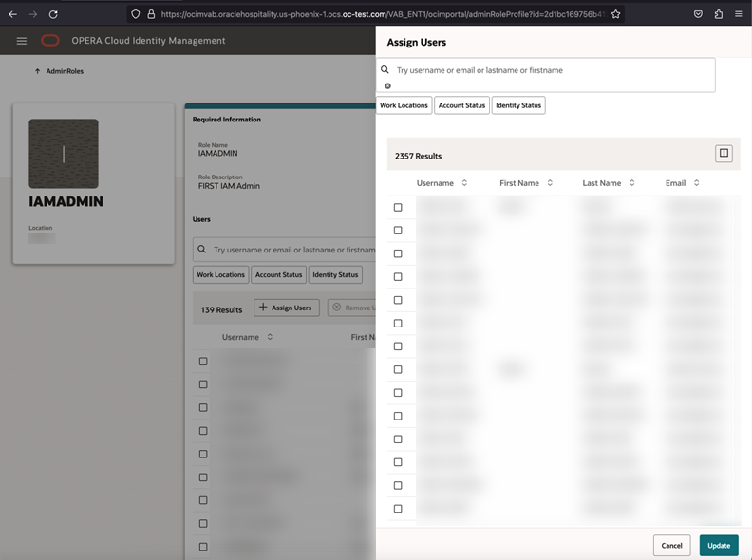The height and width of the screenshot is (560, 752).
Task: Reload the page with the refresh icon
Action: pyautogui.click(x=53, y=14)
